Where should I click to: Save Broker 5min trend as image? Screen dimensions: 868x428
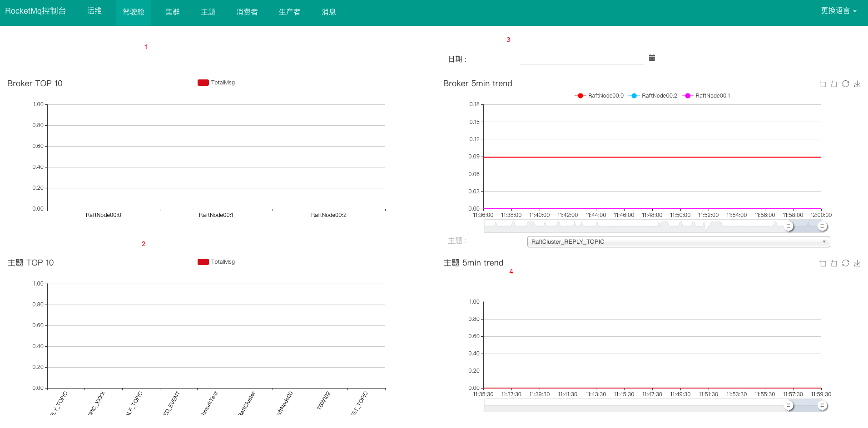coord(857,84)
